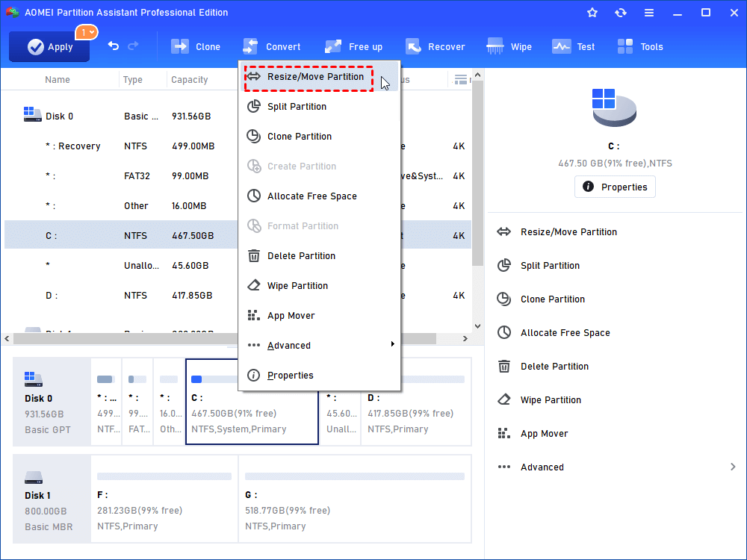Click Resize/Move Partition icon in right panel
The width and height of the screenshot is (747, 560).
504,232
